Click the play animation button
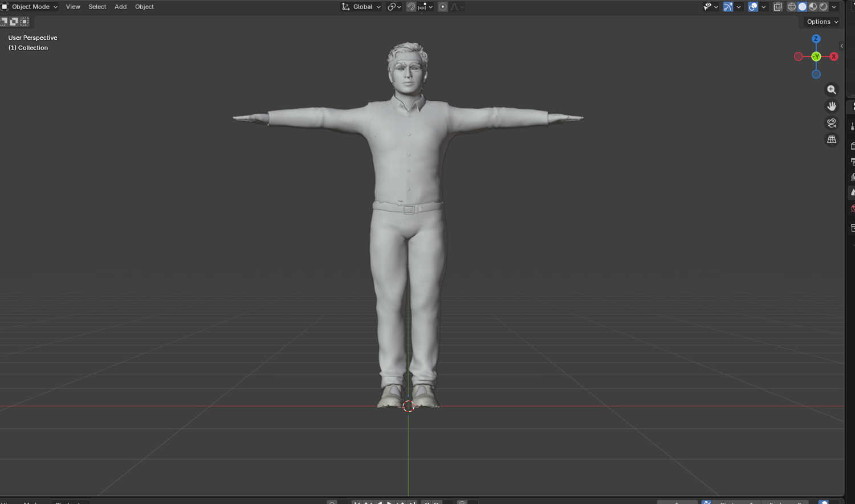This screenshot has width=855, height=504. (x=390, y=502)
